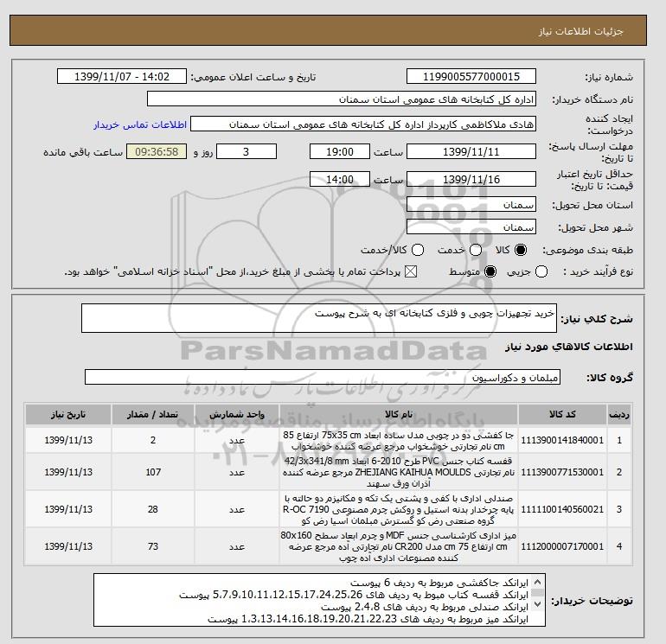
Task: Click product code 1113900141840001
Action: click(x=562, y=440)
